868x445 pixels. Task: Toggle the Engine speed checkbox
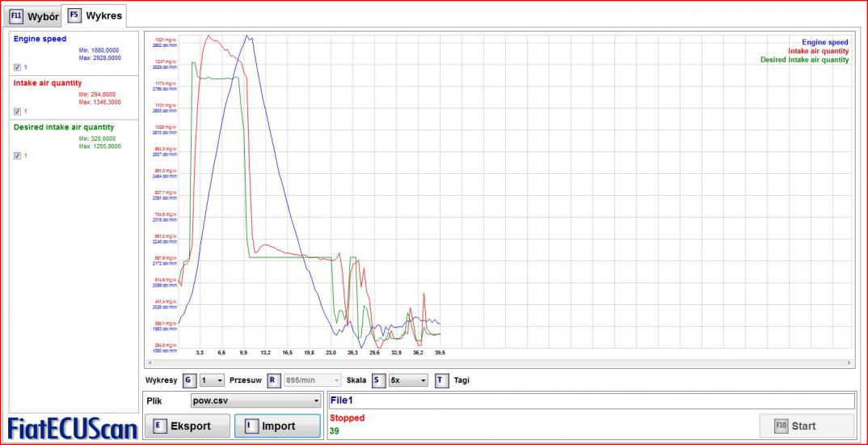click(17, 67)
